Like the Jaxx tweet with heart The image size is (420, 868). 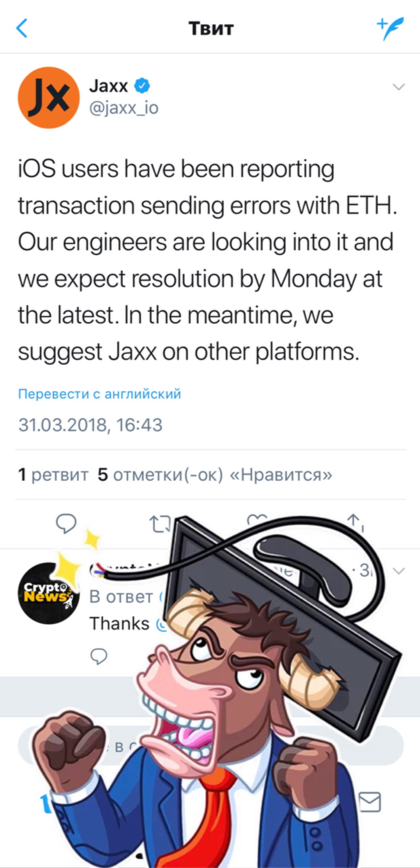coord(257,519)
